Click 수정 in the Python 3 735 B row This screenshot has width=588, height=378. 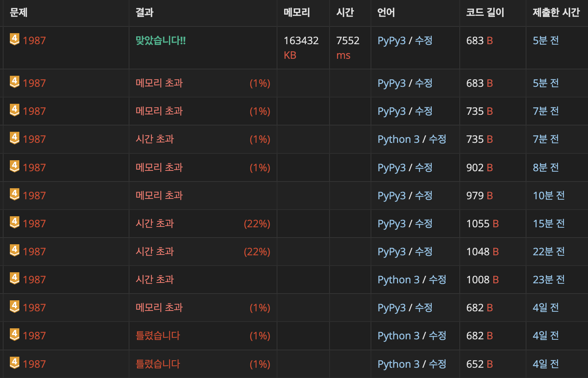point(437,139)
